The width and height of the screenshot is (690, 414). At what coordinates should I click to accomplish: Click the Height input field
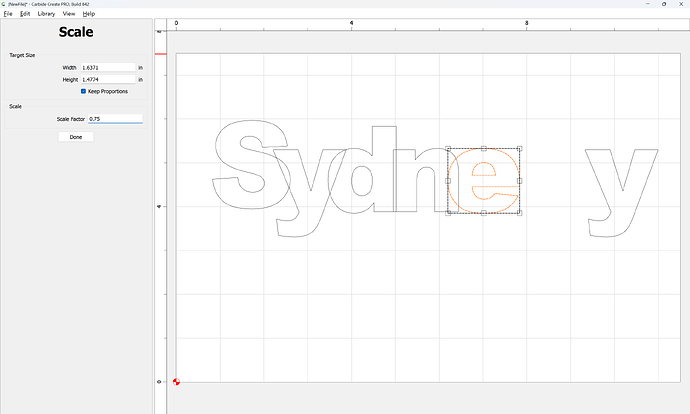[x=107, y=79]
